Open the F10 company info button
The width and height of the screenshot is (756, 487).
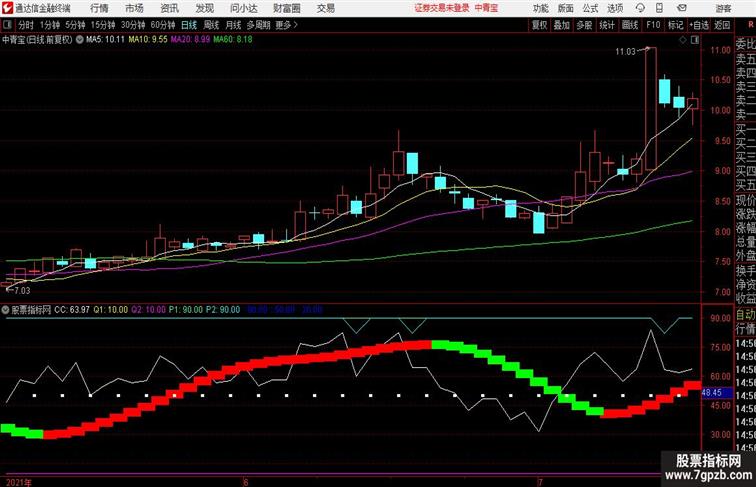653,25
